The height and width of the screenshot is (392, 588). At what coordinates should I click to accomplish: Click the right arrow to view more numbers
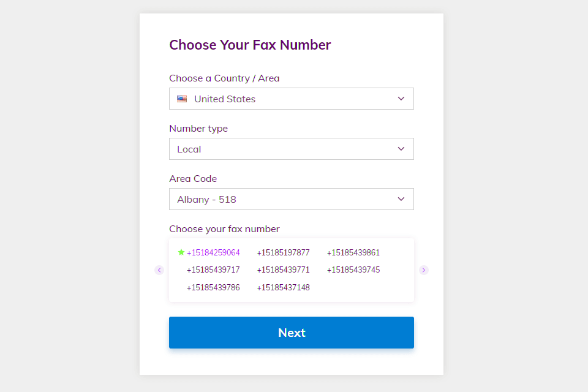(424, 269)
